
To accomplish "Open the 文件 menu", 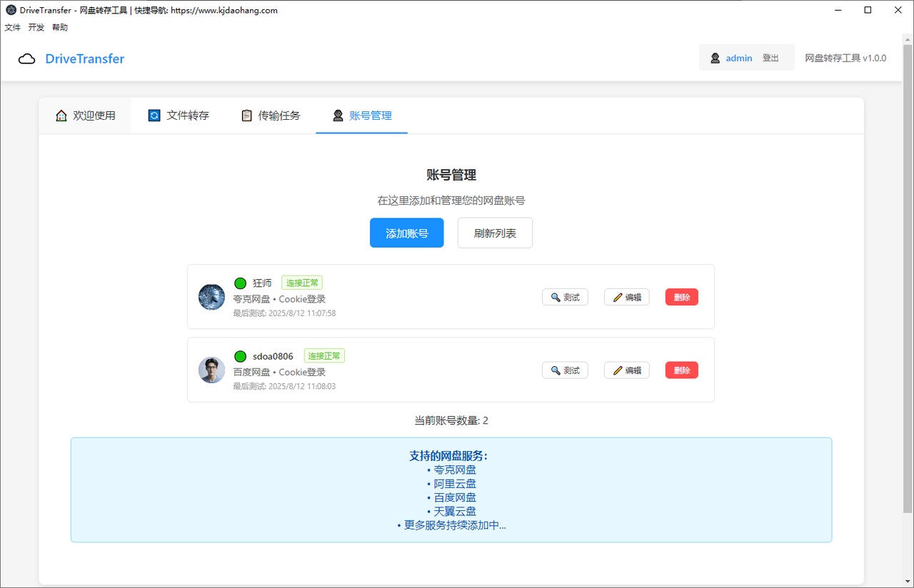I will tap(13, 28).
